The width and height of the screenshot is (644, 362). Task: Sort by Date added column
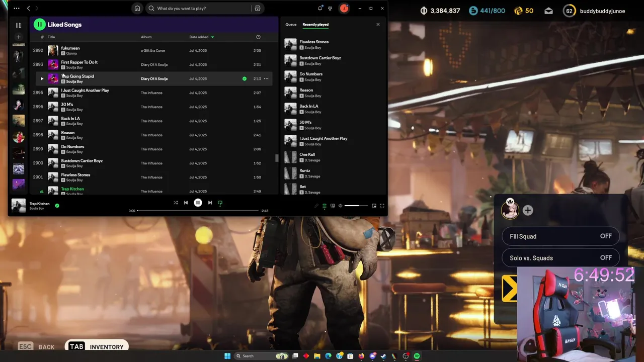[201, 37]
